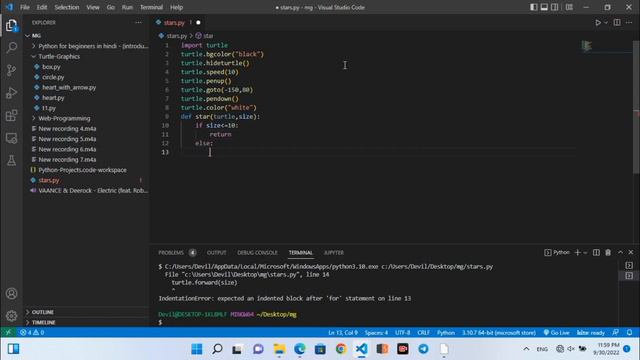
Task: Split the terminal panel
Action: (596, 253)
